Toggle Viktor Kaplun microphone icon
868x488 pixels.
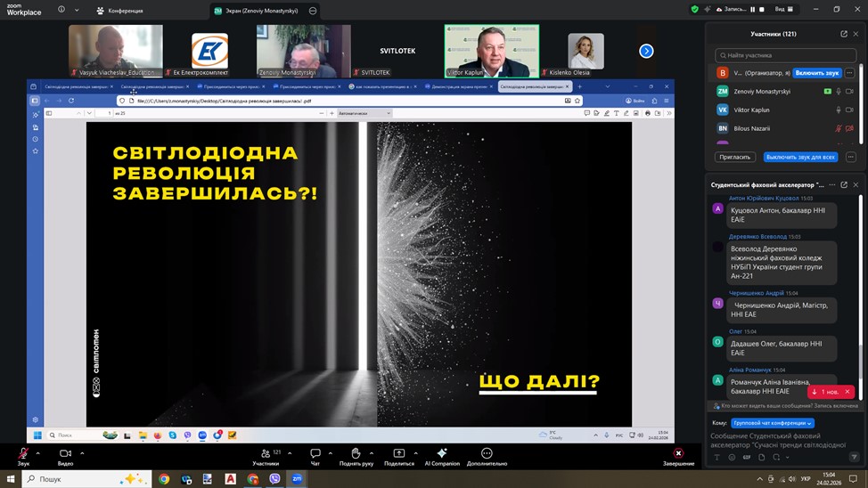[x=839, y=110]
